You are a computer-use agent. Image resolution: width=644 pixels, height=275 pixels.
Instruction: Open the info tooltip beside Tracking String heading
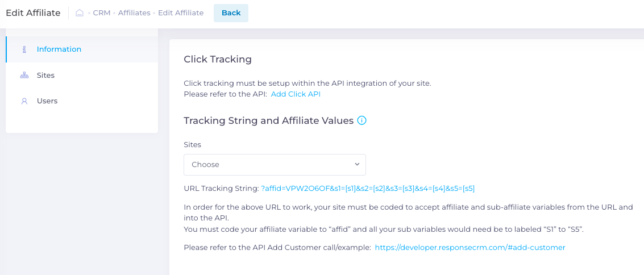(x=362, y=120)
